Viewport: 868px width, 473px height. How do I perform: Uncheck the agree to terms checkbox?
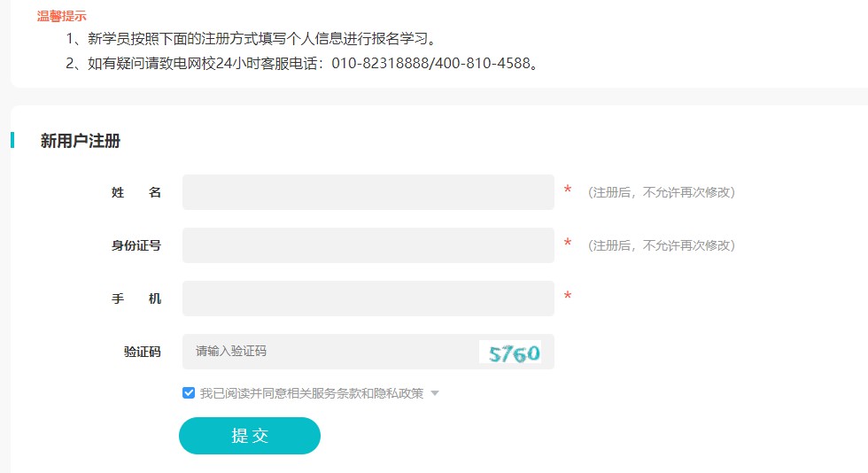(x=189, y=392)
